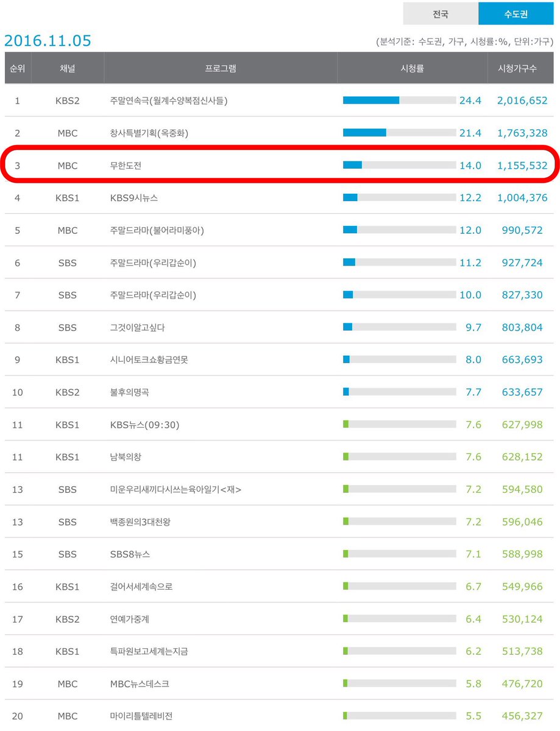
Task: Click the 549,966 household count
Action: point(522,587)
